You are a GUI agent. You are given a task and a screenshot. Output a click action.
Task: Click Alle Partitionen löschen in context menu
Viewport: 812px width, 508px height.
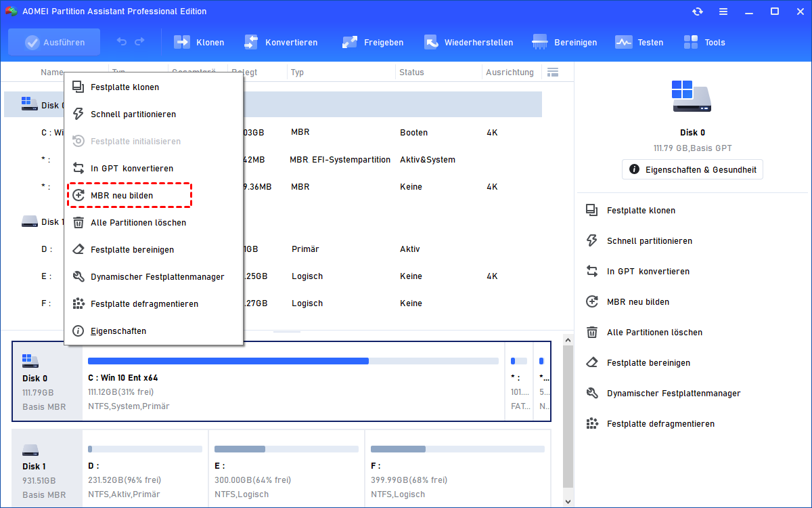(138, 222)
